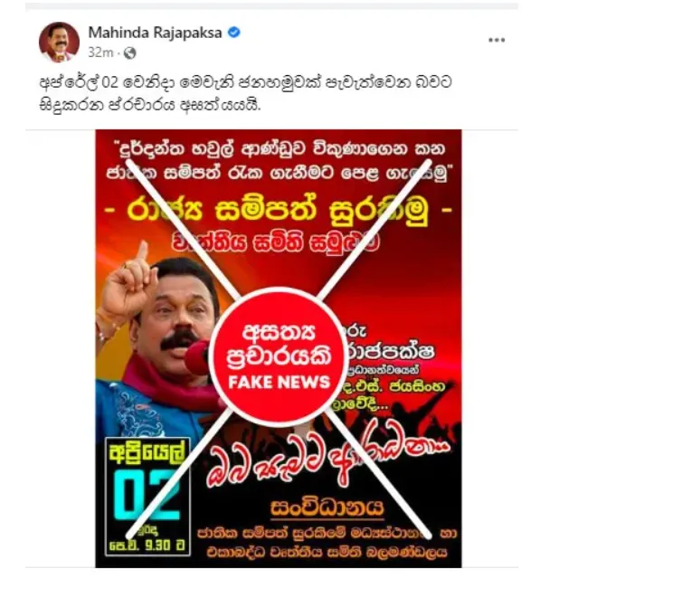Open the post options three-dot menu

(x=497, y=40)
